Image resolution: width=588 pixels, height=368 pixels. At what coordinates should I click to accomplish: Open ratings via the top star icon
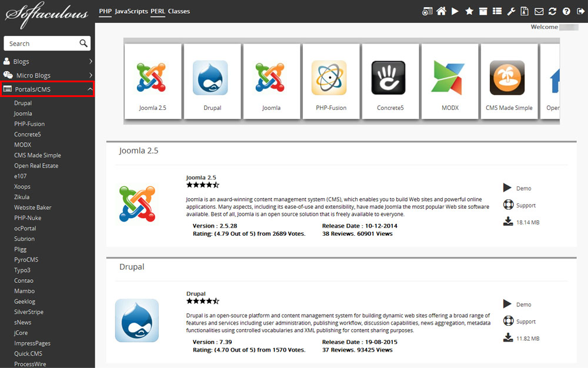click(x=469, y=11)
